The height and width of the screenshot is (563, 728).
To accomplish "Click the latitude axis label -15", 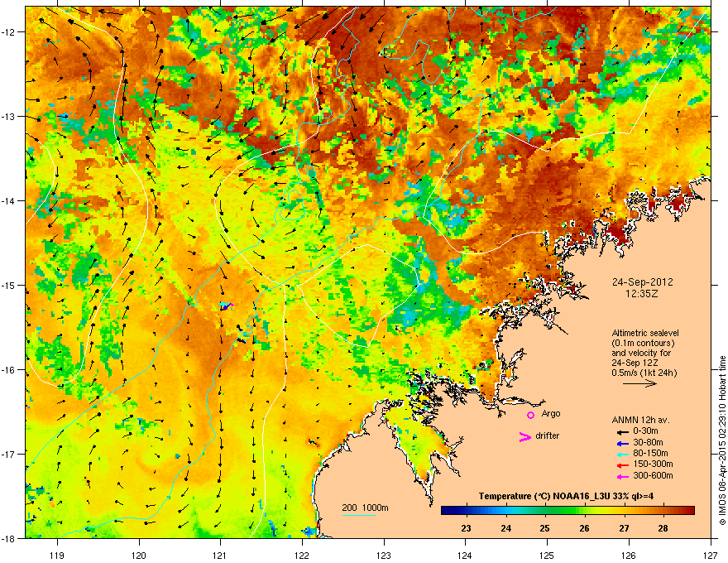I will click(9, 285).
